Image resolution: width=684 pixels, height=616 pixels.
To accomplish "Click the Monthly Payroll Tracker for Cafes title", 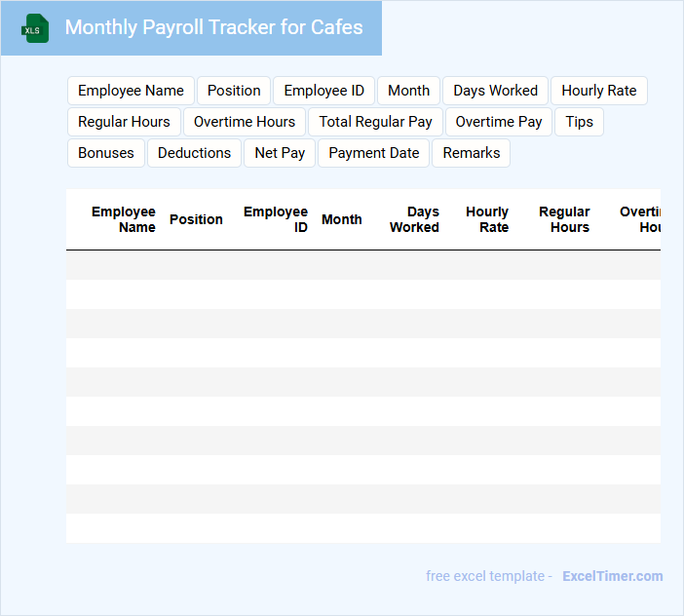I will tap(213, 27).
